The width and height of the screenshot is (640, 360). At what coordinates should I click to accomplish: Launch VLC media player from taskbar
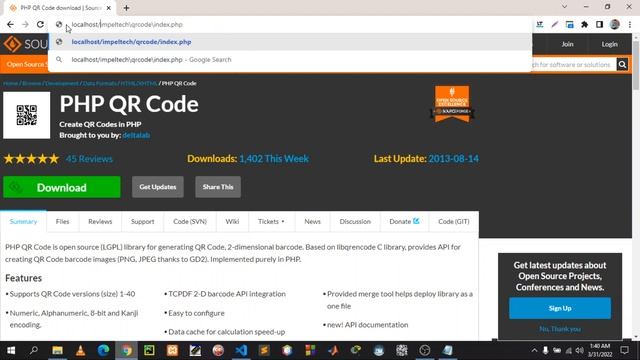click(x=80, y=350)
